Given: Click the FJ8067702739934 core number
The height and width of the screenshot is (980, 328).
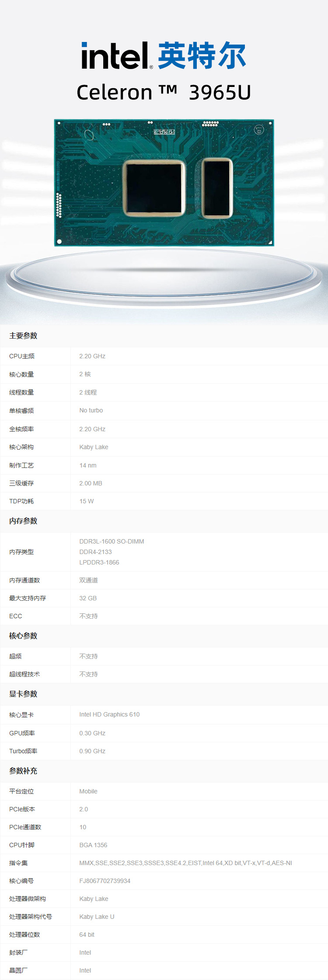Looking at the screenshot, I should click(105, 881).
